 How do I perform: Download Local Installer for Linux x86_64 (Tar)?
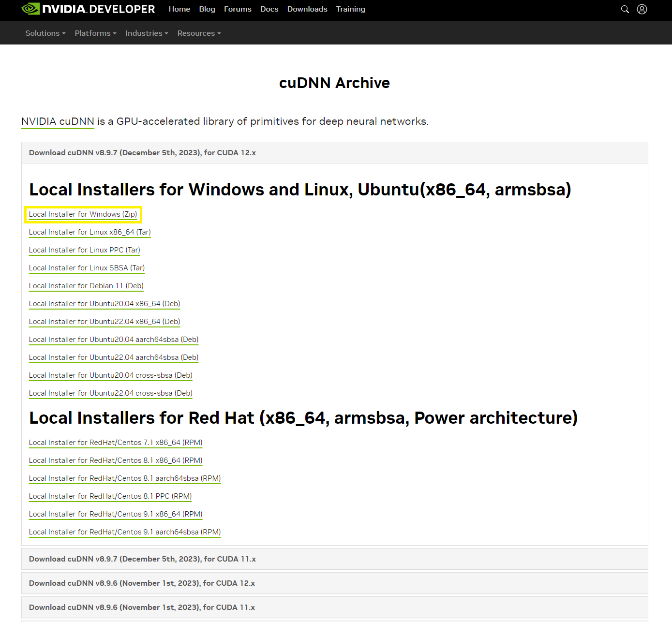(x=90, y=232)
